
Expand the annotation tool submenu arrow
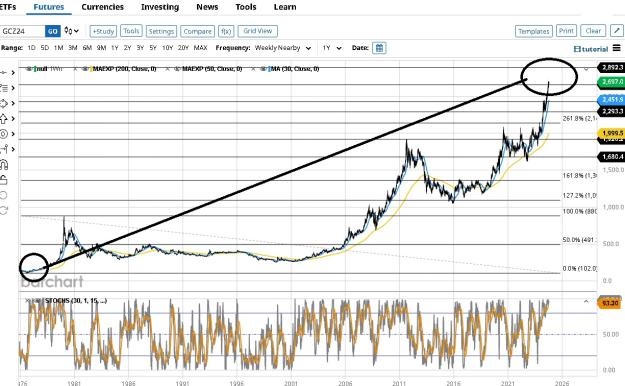pos(13,134)
